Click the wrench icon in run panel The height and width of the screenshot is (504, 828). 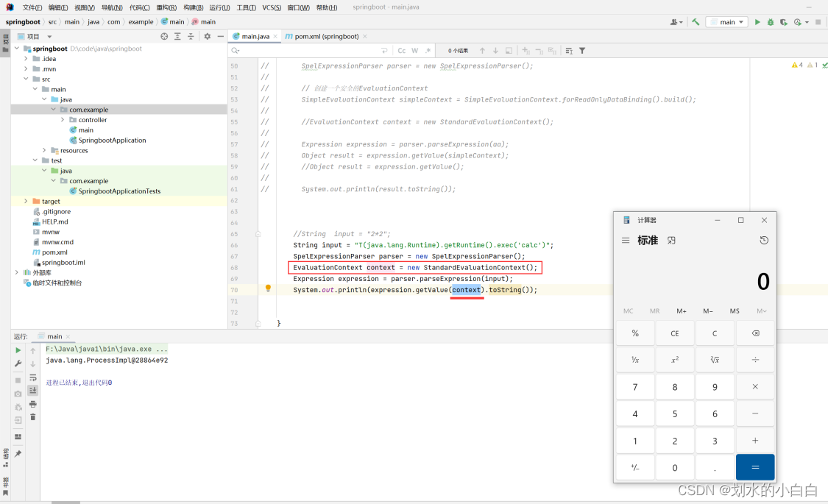18,363
